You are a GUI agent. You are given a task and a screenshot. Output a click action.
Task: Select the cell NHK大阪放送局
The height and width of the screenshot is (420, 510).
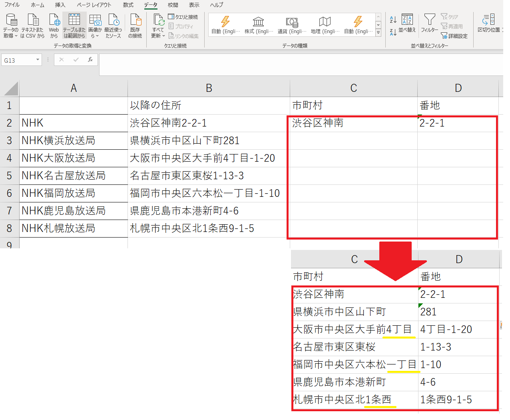(74, 158)
